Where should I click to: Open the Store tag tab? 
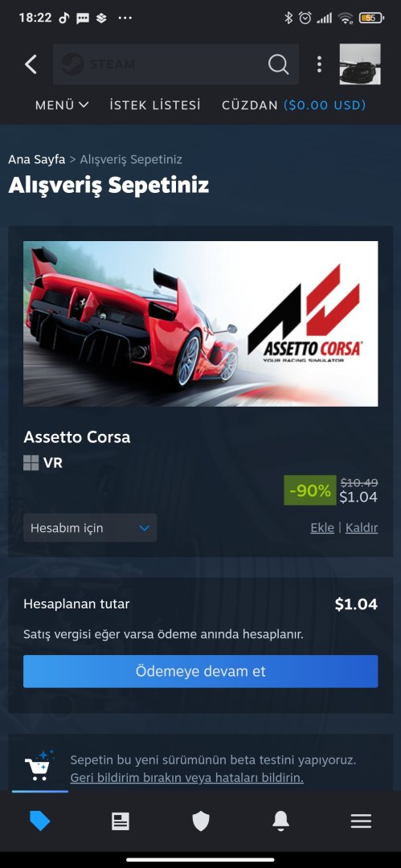click(40, 821)
